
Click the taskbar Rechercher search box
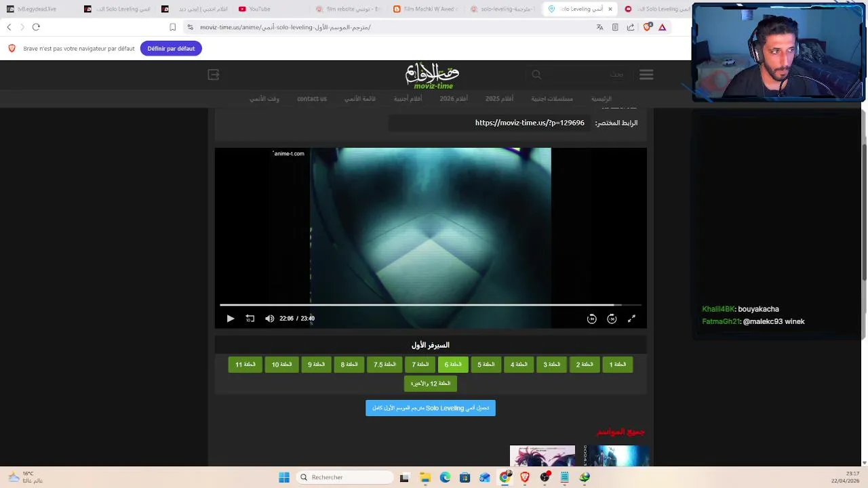tap(345, 477)
